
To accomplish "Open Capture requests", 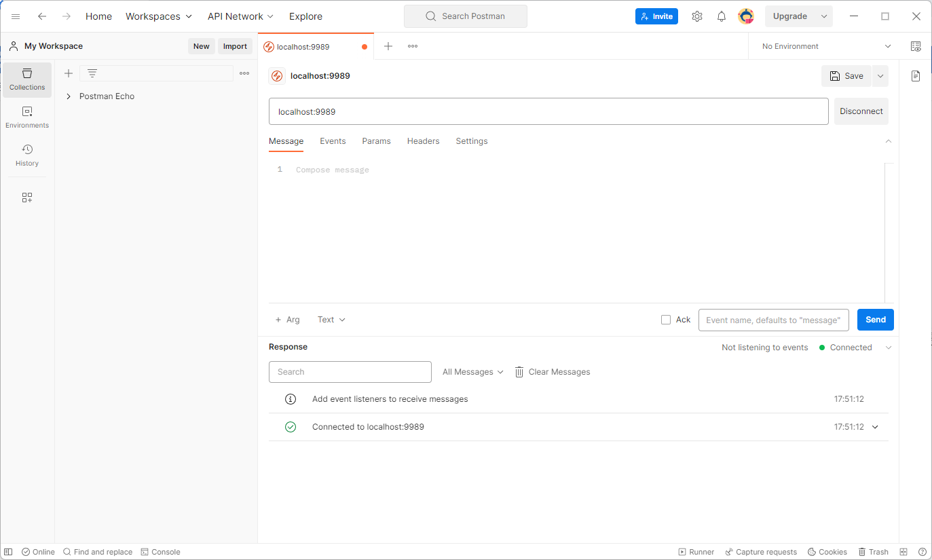I will [x=761, y=552].
